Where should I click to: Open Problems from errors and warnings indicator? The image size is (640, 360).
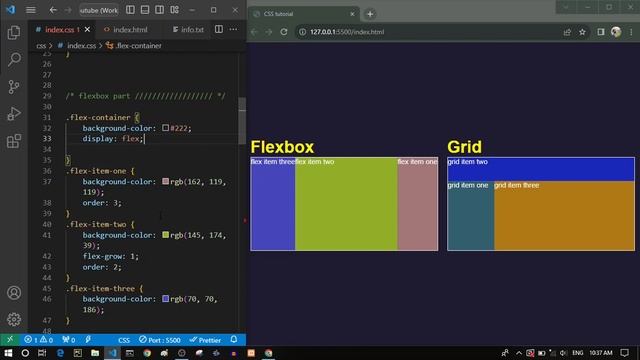[38, 340]
